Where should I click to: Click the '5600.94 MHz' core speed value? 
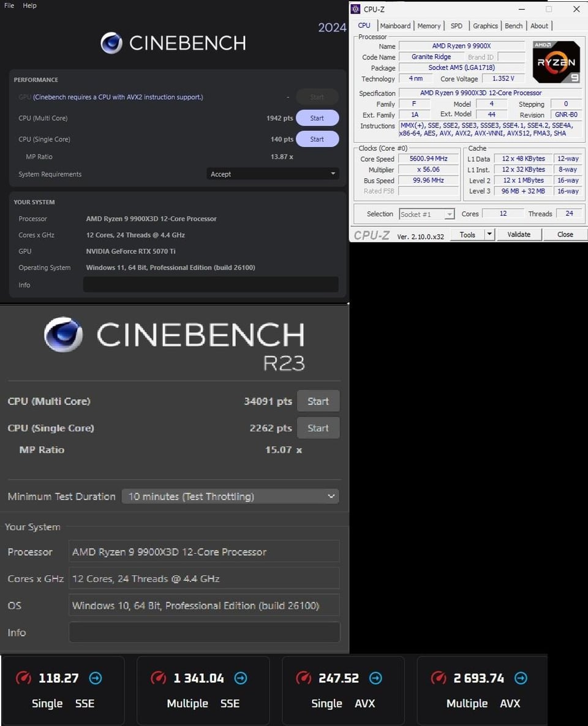[429, 158]
